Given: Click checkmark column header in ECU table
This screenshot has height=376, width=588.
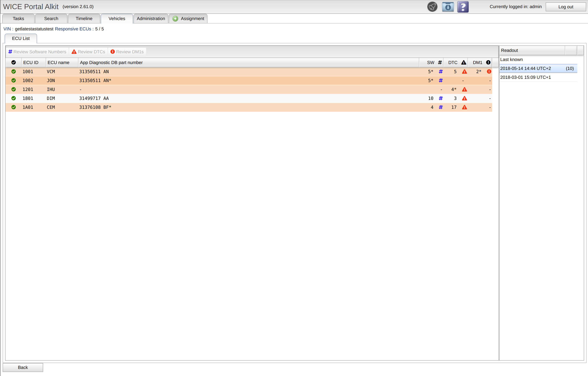Looking at the screenshot, I should (14, 63).
